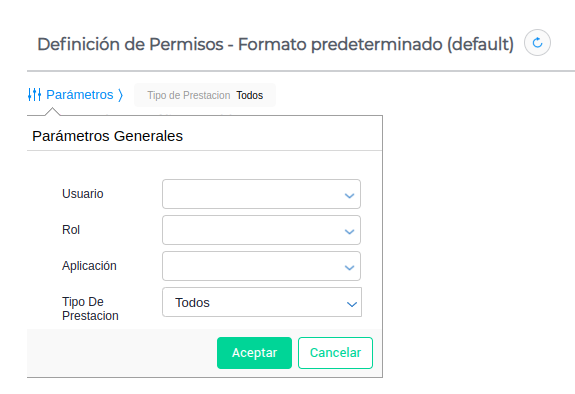This screenshot has width=575, height=394.
Task: Click the Definición de Permisos title
Action: (x=276, y=44)
